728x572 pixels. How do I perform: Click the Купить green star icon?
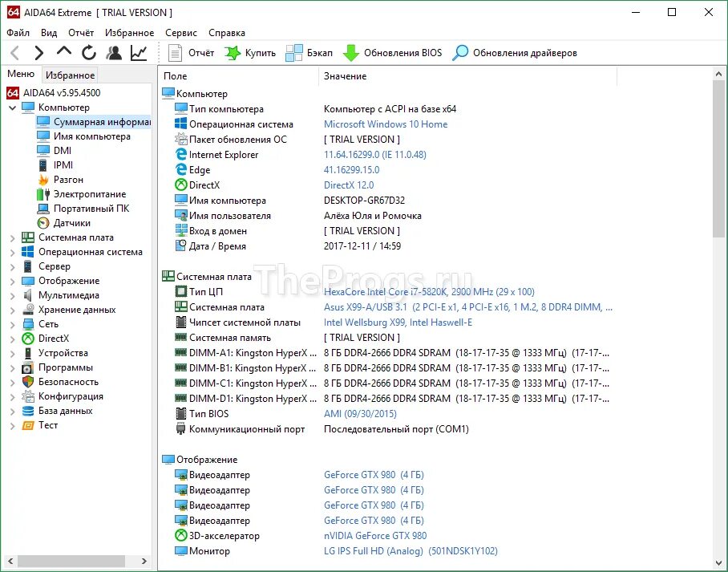pyautogui.click(x=233, y=53)
